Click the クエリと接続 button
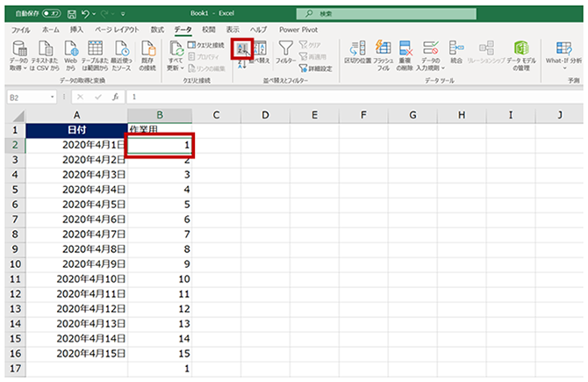The image size is (588, 382). pyautogui.click(x=206, y=45)
